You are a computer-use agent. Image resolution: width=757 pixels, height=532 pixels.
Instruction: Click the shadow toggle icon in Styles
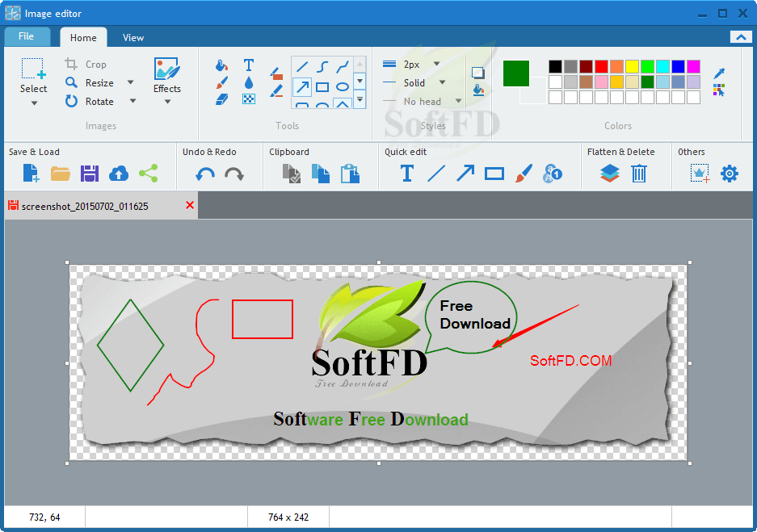tap(478, 73)
